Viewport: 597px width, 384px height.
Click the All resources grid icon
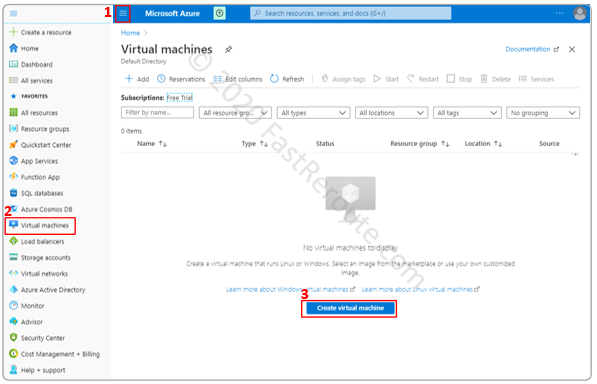click(13, 112)
